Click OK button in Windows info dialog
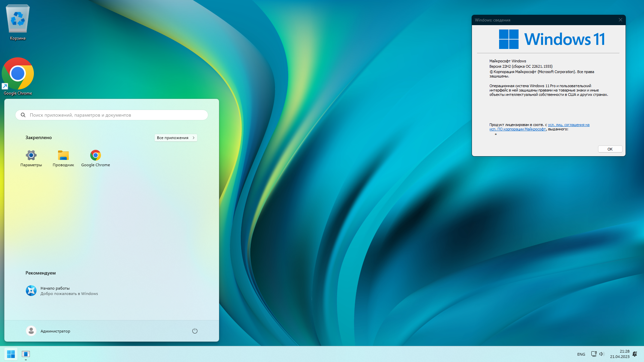644x362 pixels. tap(610, 149)
